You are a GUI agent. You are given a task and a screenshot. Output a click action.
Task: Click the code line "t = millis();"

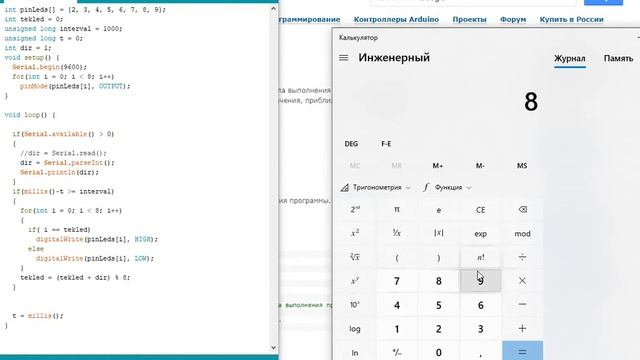tap(38, 316)
